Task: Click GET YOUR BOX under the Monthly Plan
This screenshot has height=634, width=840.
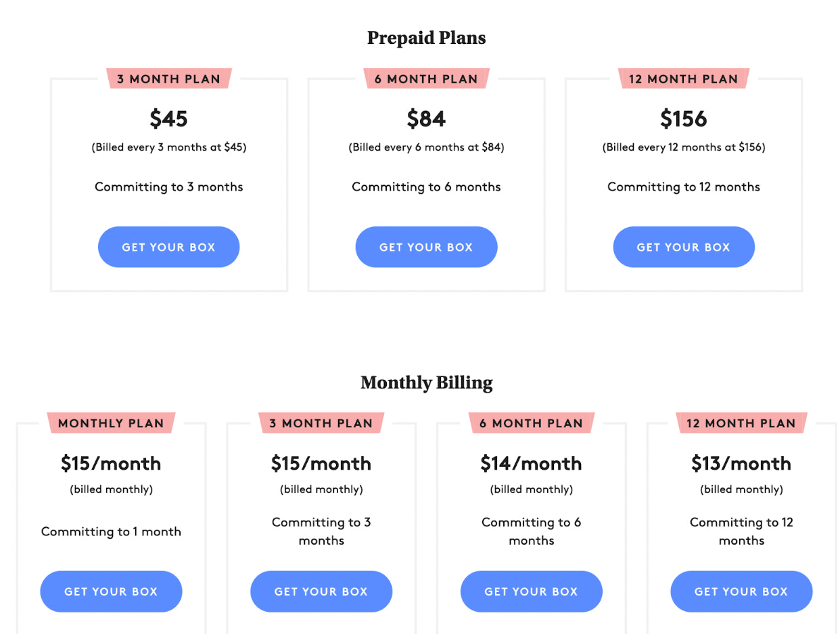Action: pos(111,591)
